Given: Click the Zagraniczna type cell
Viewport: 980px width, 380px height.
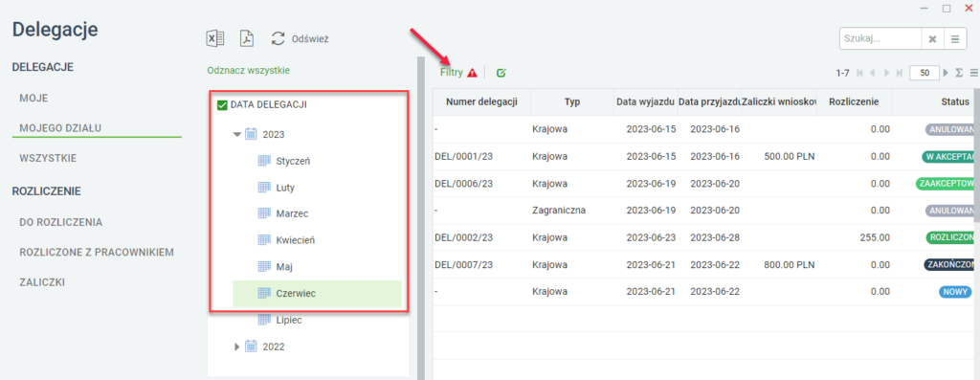Looking at the screenshot, I should [572, 211].
